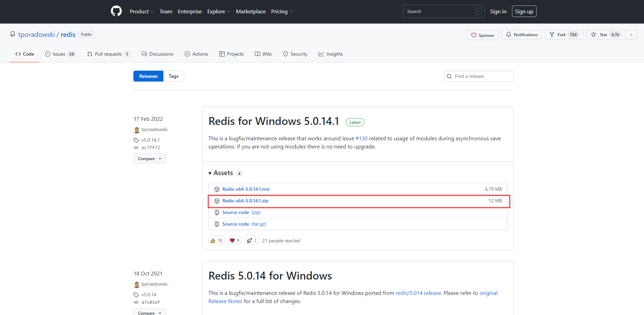Click the tporadowski avatar beside 17 Feb 2022
This screenshot has width=644, height=315.
[x=137, y=130]
